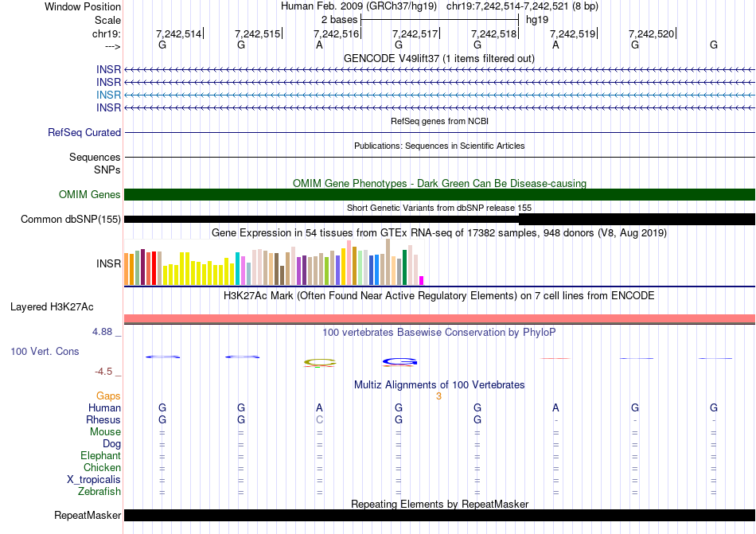Select the Scale label in the ruler

pyautogui.click(x=107, y=20)
